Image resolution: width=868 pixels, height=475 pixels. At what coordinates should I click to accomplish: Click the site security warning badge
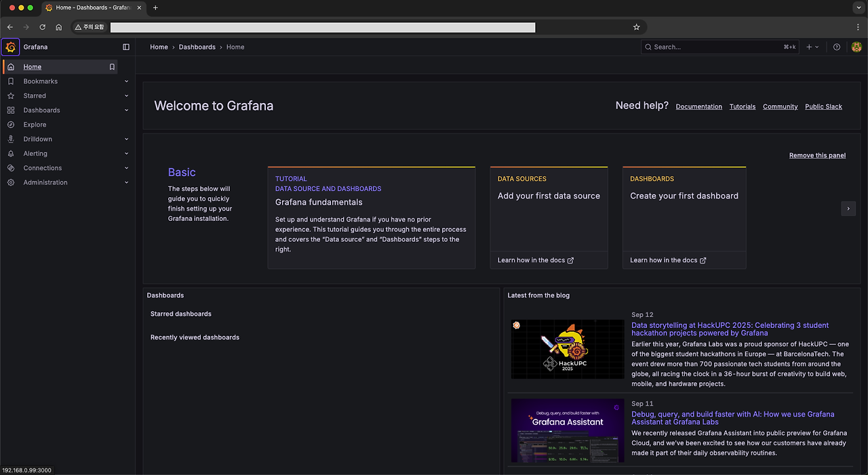[90, 27]
